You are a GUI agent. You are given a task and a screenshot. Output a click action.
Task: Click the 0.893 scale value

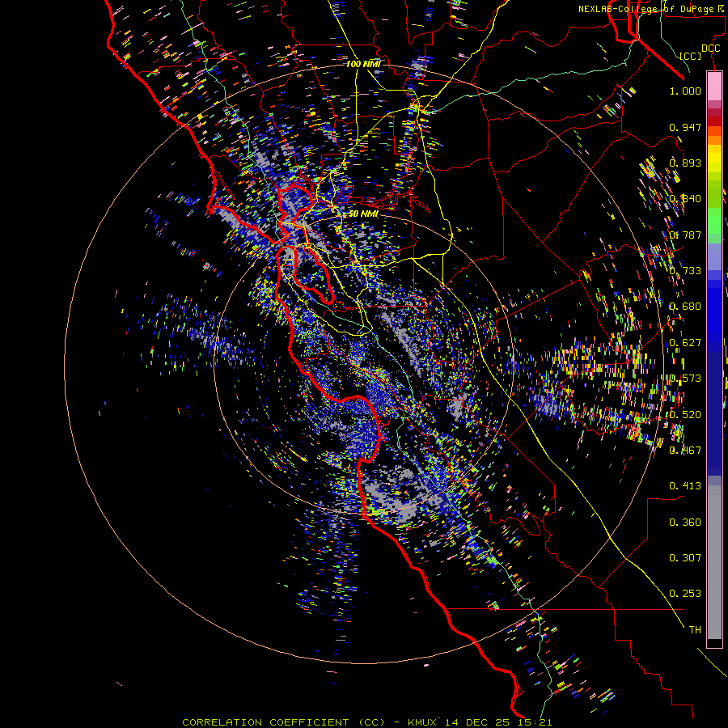(x=685, y=163)
